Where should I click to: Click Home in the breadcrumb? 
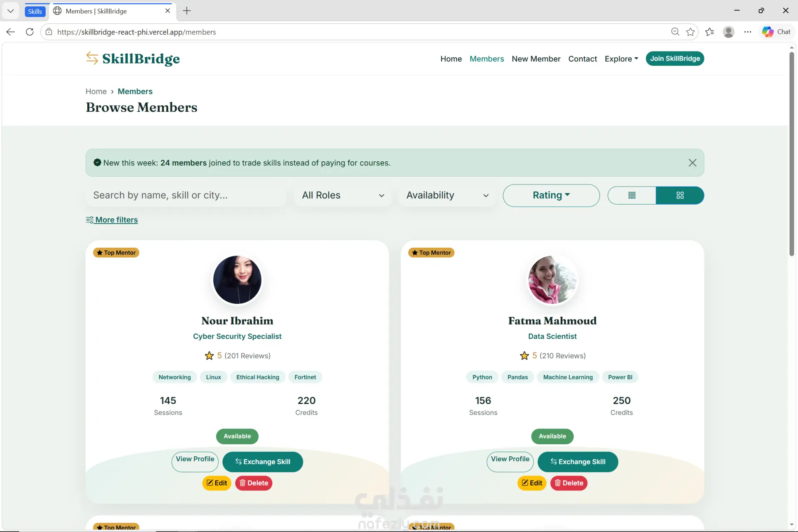pos(96,91)
